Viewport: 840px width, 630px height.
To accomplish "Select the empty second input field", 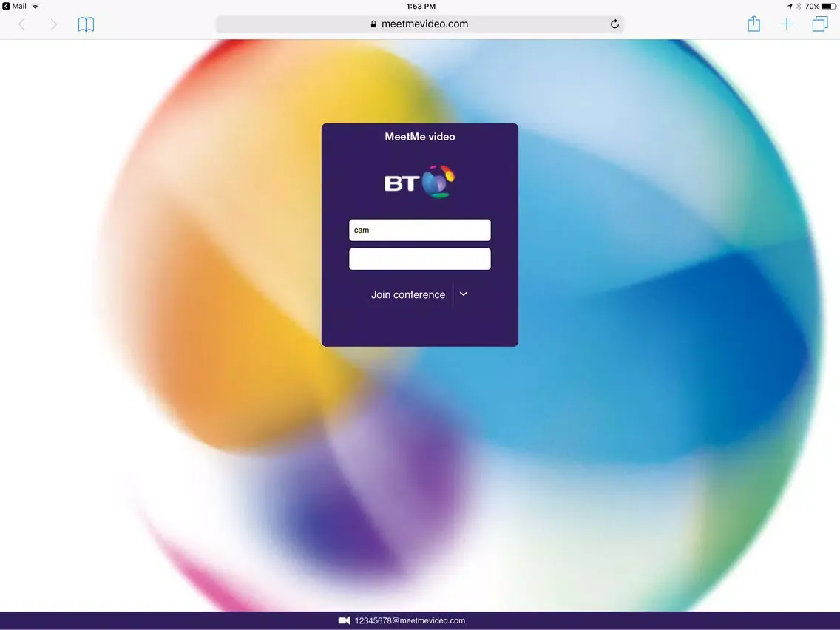I will tap(419, 259).
